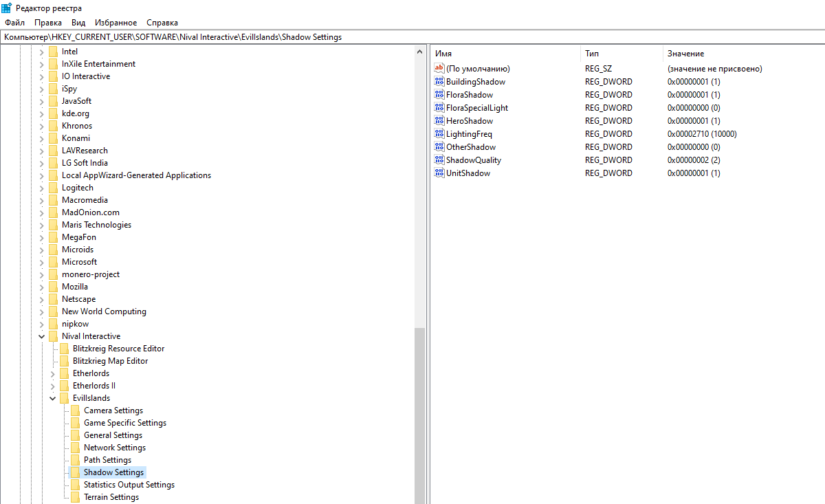825x504 pixels.
Task: Expand the IO Interactive tree node
Action: click(42, 76)
